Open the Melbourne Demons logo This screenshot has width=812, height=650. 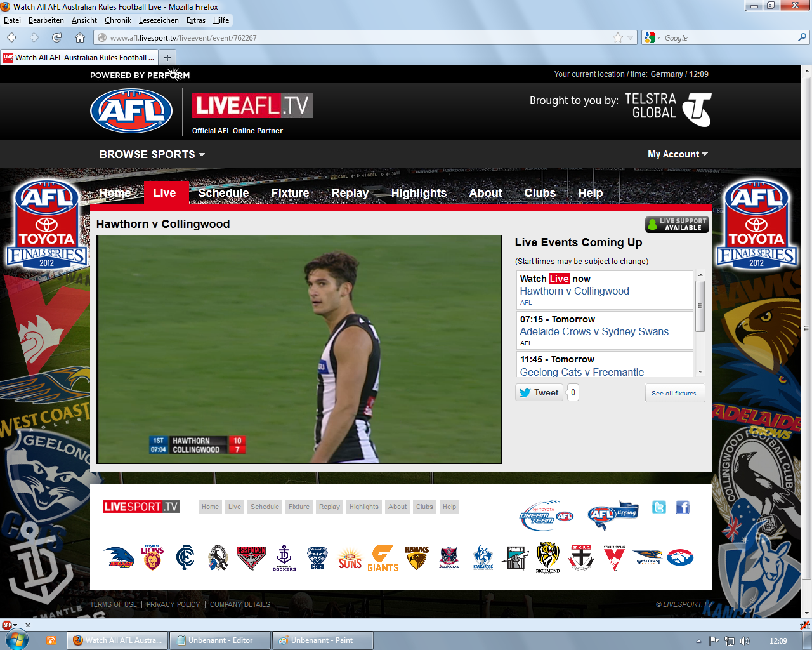pyautogui.click(x=449, y=557)
